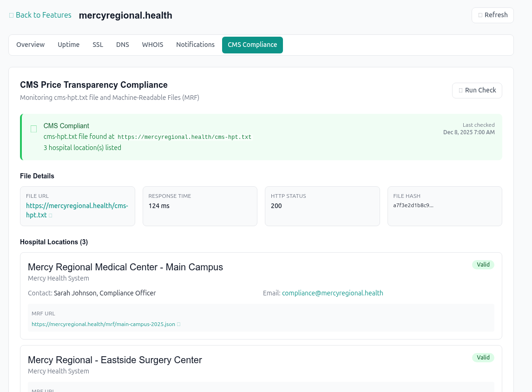Open the Uptime tab
The width and height of the screenshot is (532, 392).
68,45
